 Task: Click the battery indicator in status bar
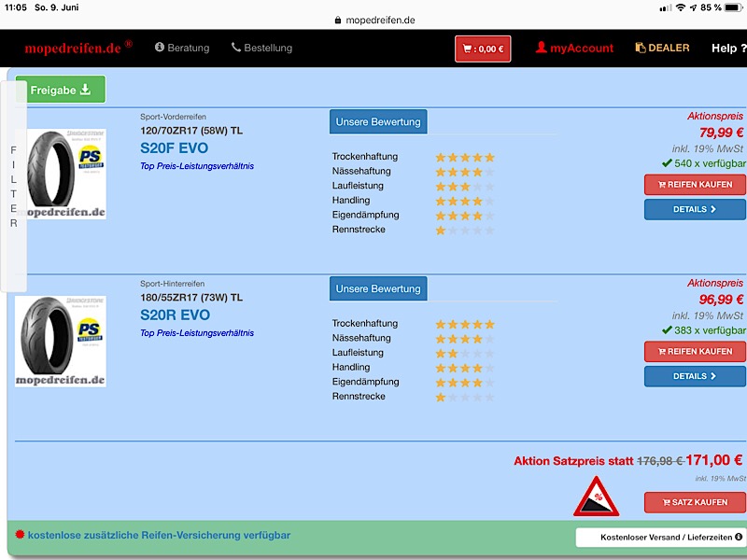(x=734, y=7)
